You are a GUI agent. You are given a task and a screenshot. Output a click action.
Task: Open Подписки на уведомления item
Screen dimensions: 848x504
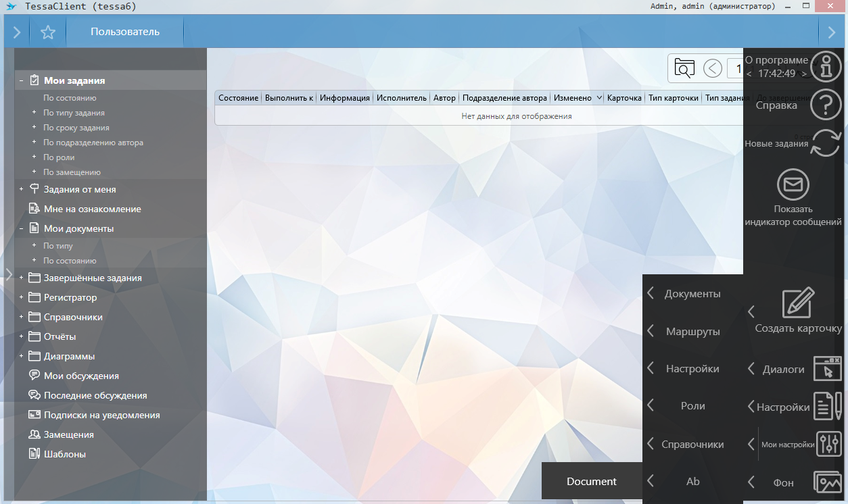tap(101, 415)
